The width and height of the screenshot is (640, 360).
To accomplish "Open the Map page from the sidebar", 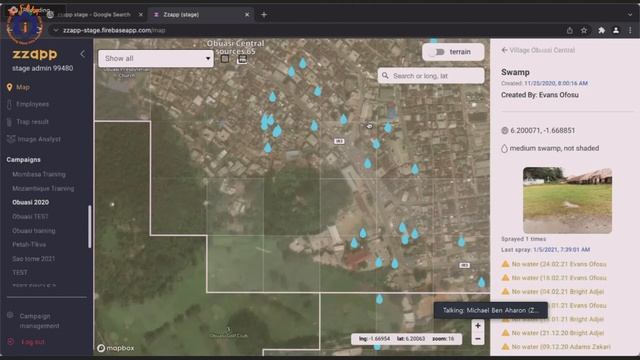I will tap(23, 87).
